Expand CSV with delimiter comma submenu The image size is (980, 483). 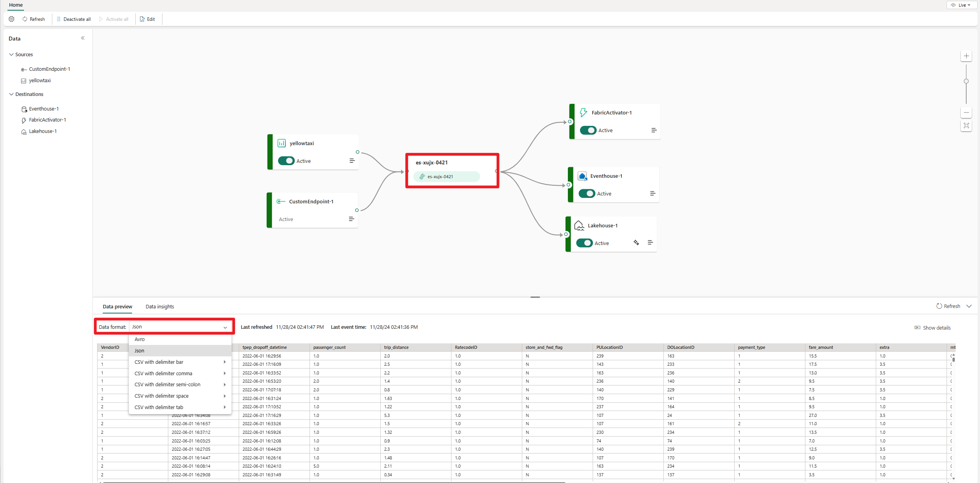click(180, 373)
